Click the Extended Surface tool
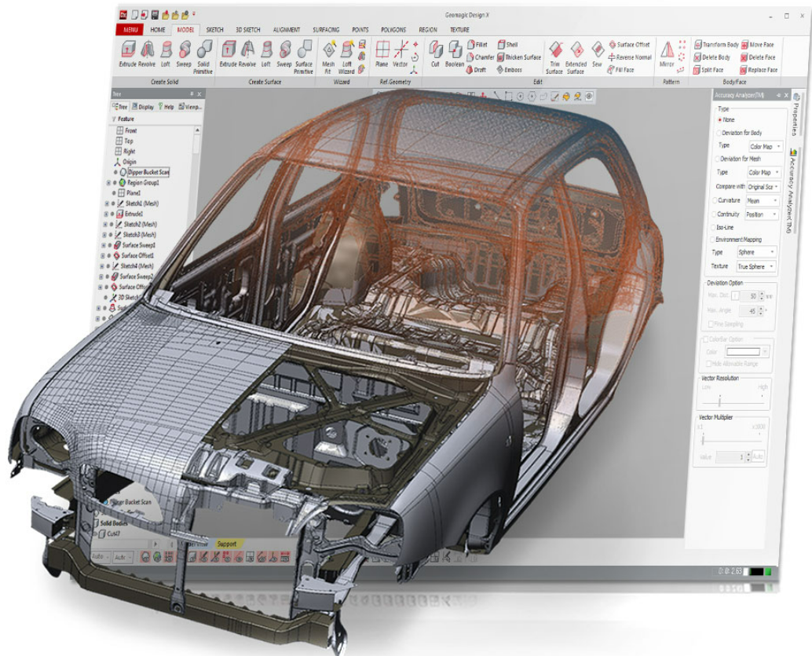 (x=576, y=57)
